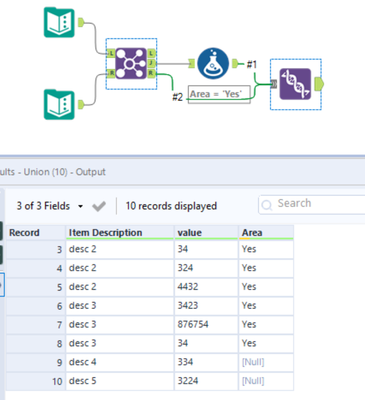Click Union tool's output anchor
Viewport: 365px width, 400px height.
318,84
